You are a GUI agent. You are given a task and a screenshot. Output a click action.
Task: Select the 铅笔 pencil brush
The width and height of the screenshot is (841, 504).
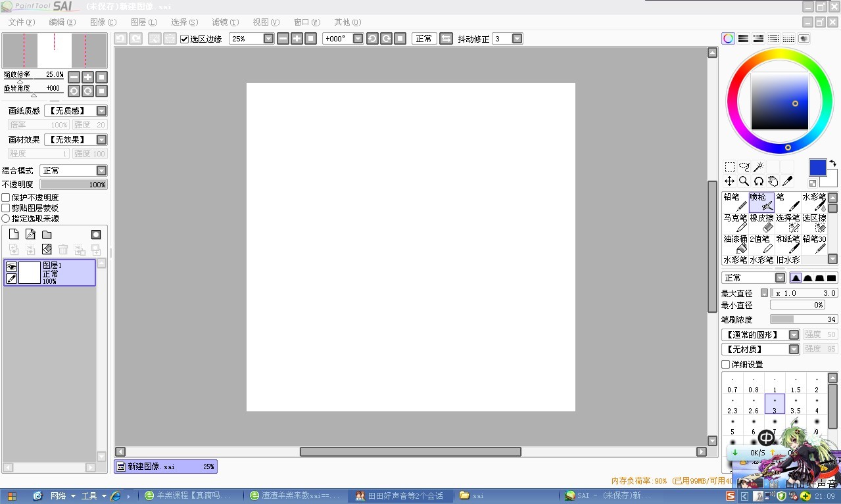735,202
